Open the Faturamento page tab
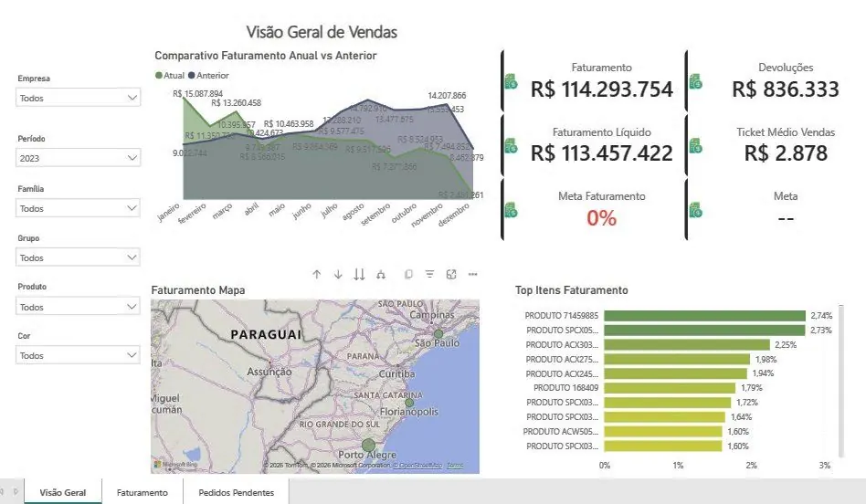This screenshot has height=504, width=866. 143,492
